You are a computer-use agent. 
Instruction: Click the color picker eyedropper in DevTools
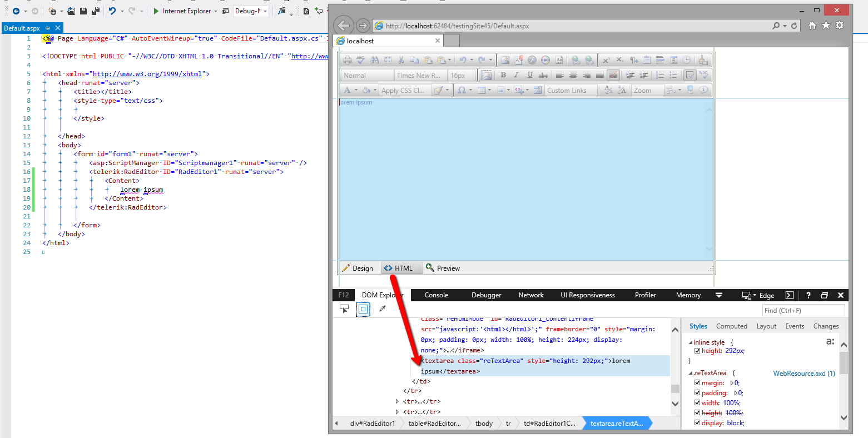tap(383, 309)
